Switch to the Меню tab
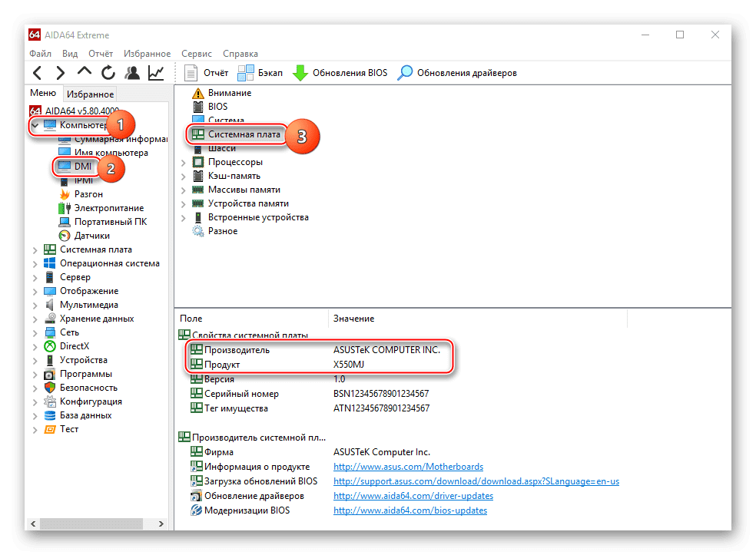The image size is (756, 555). pyautogui.click(x=43, y=93)
